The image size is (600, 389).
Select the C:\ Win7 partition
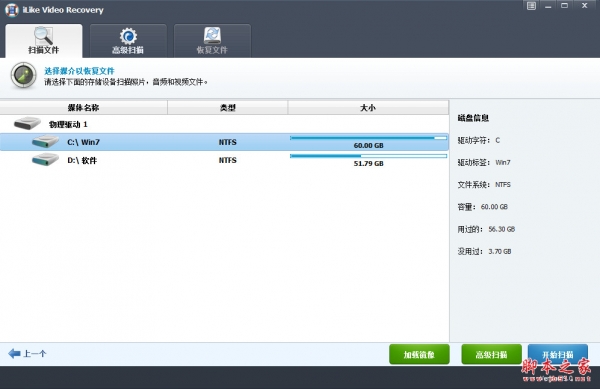[x=224, y=142]
